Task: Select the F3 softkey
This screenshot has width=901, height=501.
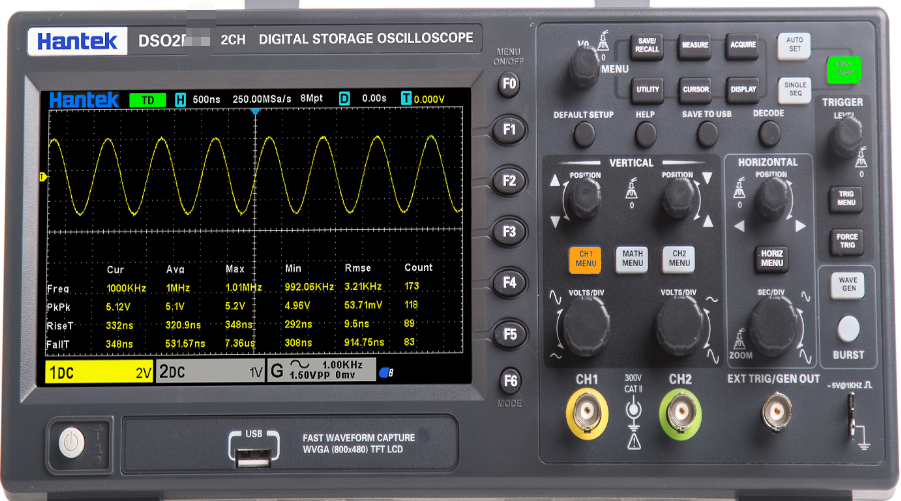Action: tap(509, 232)
